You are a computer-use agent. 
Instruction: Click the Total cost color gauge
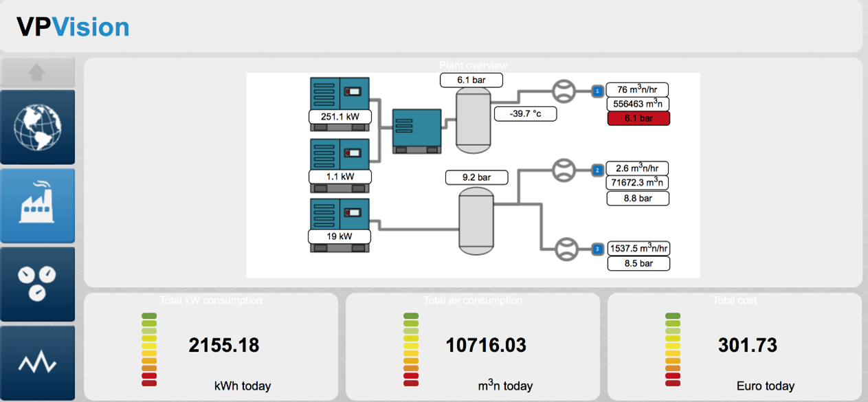(673, 349)
